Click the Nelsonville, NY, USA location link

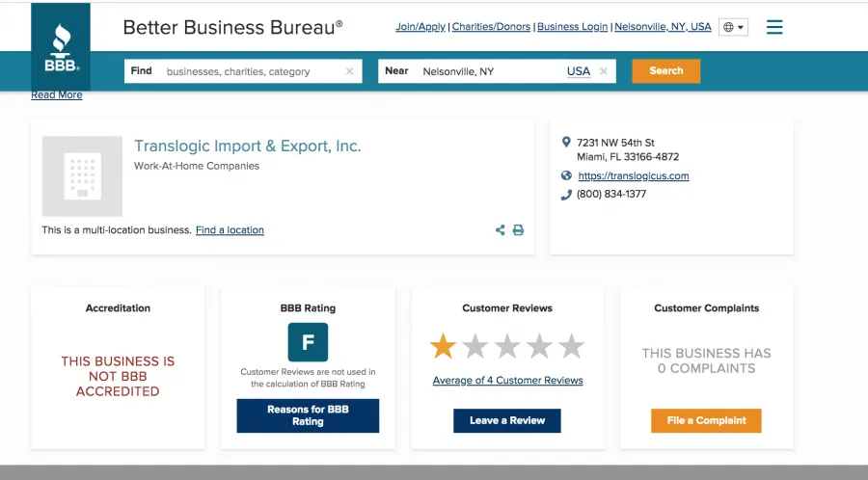[x=663, y=27]
